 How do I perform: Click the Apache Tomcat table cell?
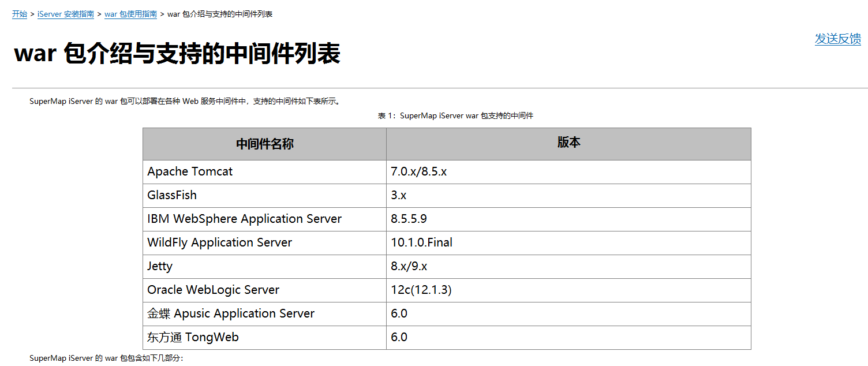coord(190,171)
